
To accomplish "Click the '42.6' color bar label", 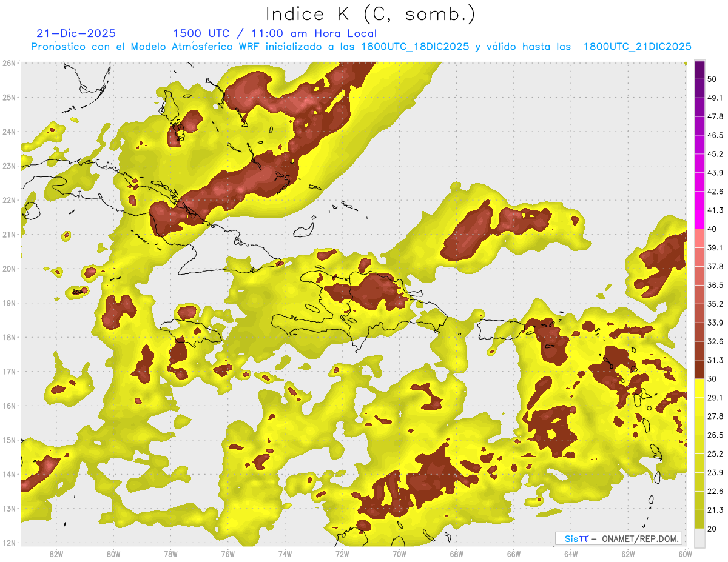I will click(x=715, y=192).
